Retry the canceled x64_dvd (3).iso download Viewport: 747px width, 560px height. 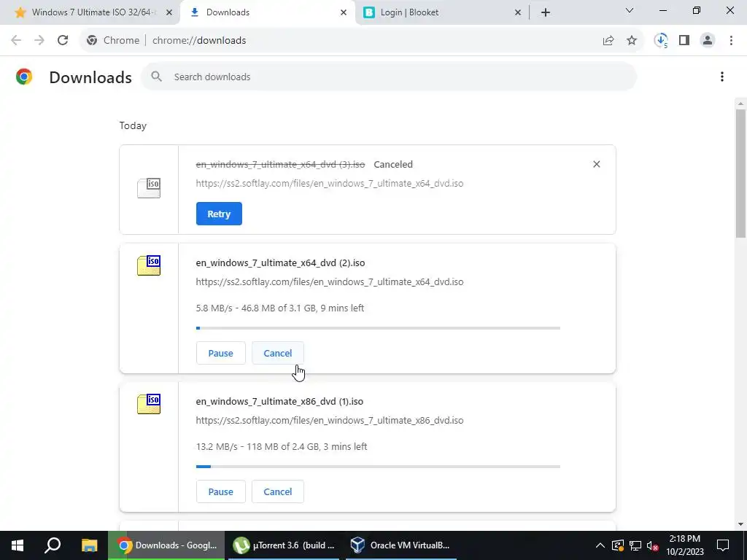[x=219, y=214]
